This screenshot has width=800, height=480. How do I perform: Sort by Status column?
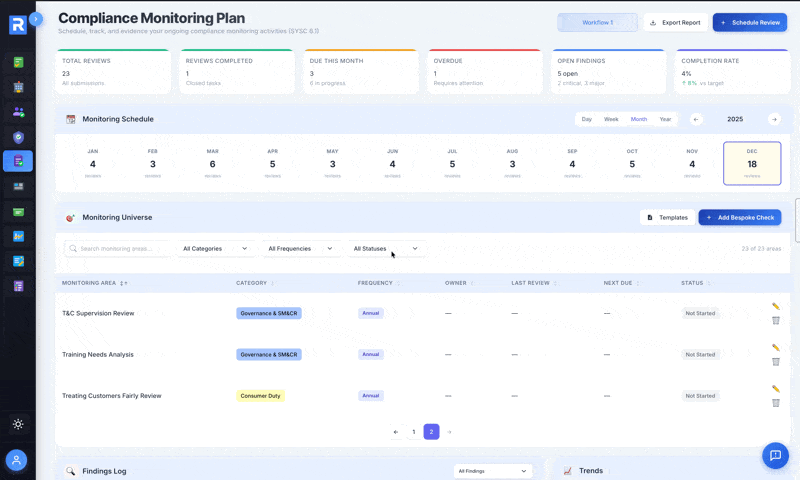(696, 283)
